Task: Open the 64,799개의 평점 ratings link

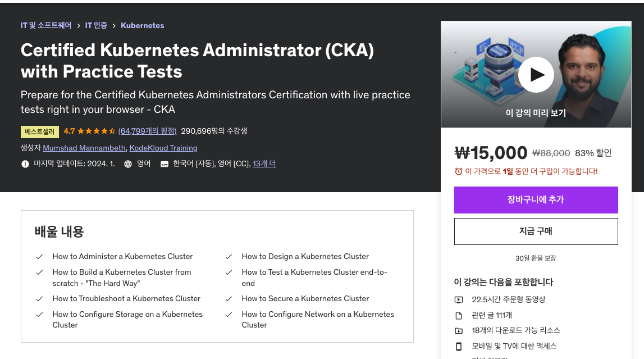Action: [x=148, y=131]
